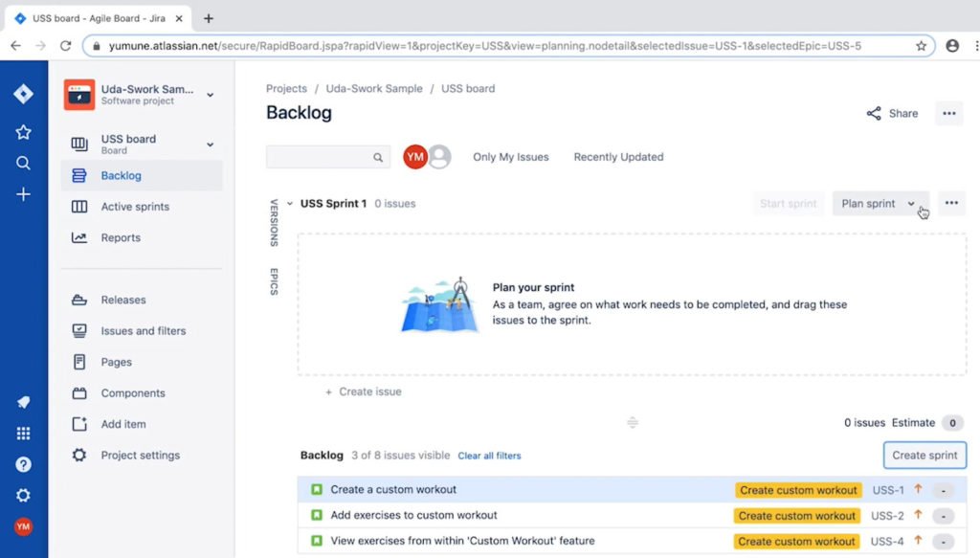Click the epic label on the USS-1 row
Screen dimensions: 980x558
click(798, 490)
